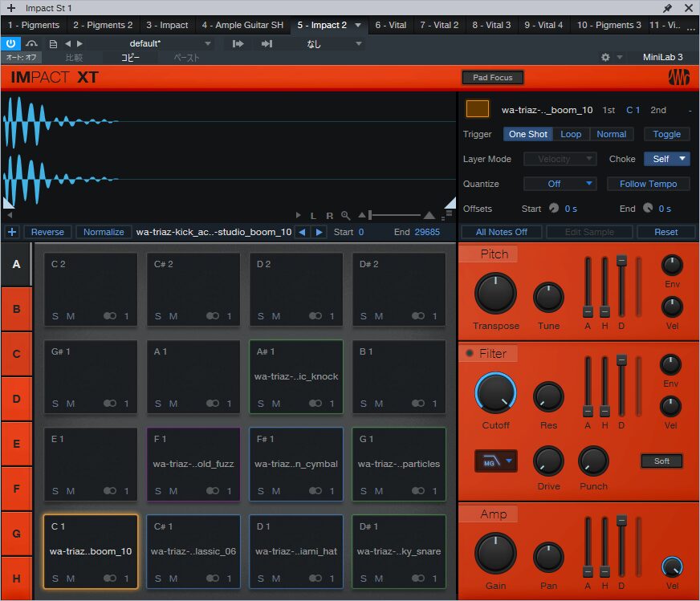Click the pin window icon

(x=667, y=8)
